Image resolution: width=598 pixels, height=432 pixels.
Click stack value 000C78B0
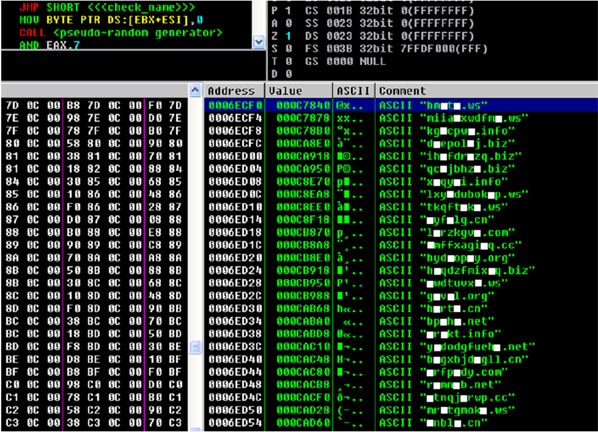[303, 131]
